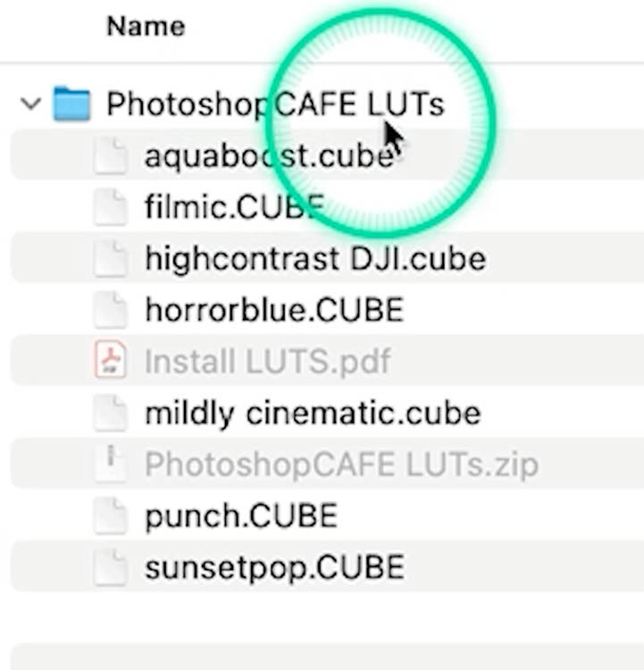Click the horrorblue.CUBE file icon
This screenshot has width=644, height=670.
[111, 310]
